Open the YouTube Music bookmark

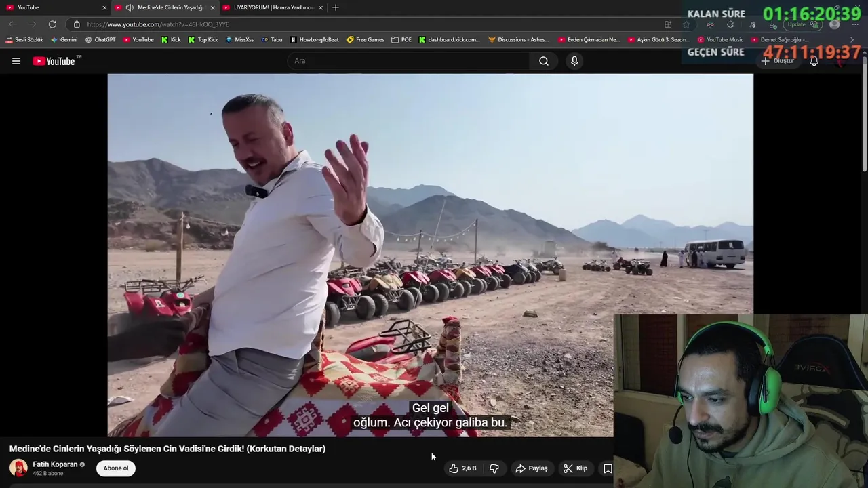click(720, 40)
